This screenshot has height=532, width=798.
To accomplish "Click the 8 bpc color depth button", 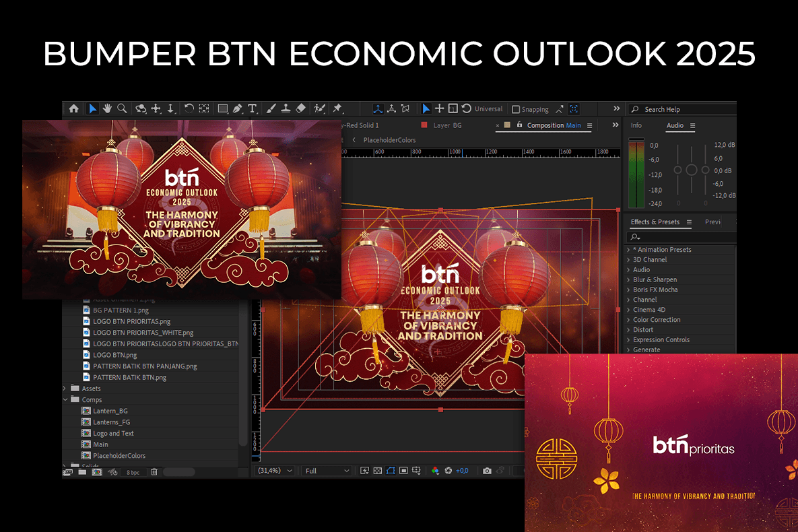I will point(133,473).
